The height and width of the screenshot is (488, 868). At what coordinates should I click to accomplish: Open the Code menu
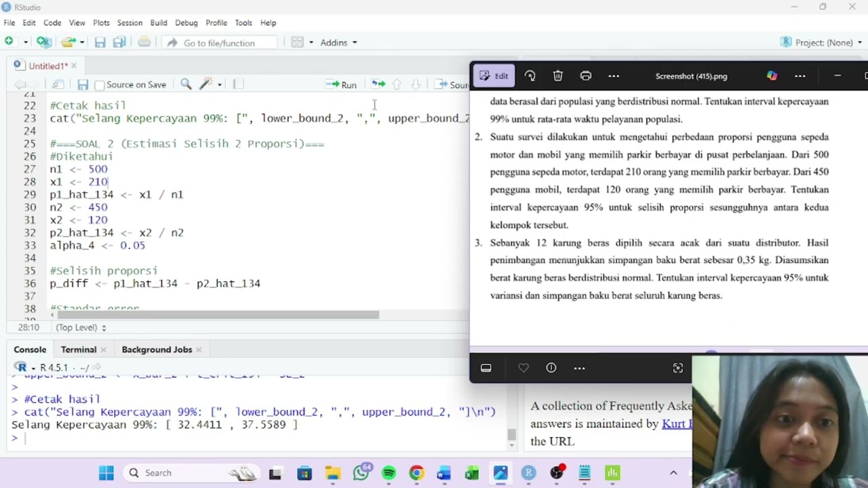point(52,22)
